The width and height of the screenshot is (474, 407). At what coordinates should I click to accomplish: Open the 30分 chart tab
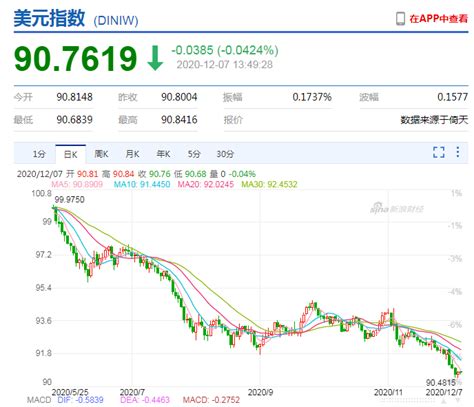(225, 154)
